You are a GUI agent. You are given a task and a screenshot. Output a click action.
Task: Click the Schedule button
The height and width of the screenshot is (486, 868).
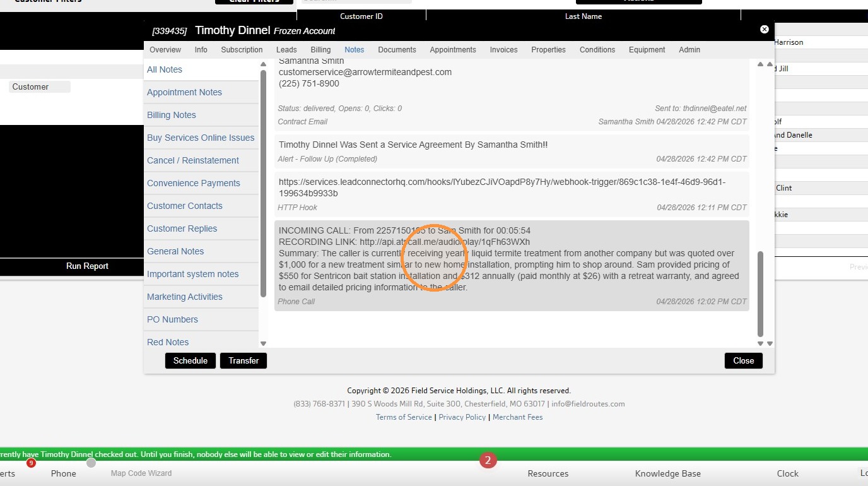(x=191, y=360)
